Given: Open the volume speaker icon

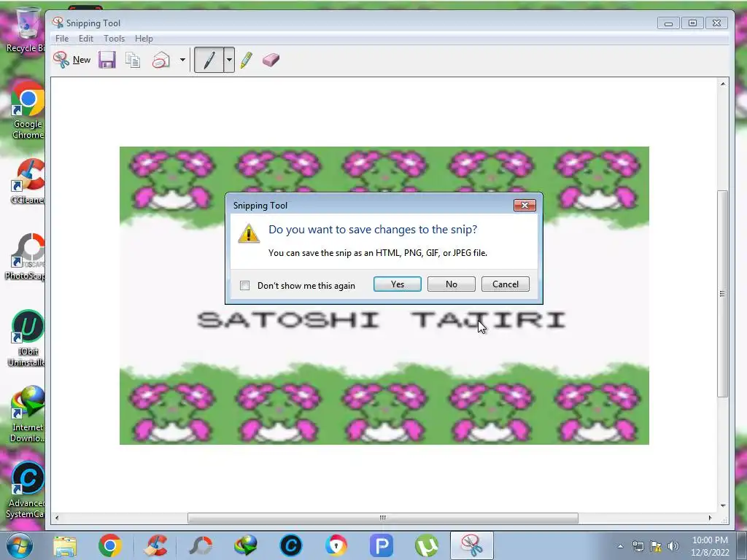Looking at the screenshot, I should (673, 546).
